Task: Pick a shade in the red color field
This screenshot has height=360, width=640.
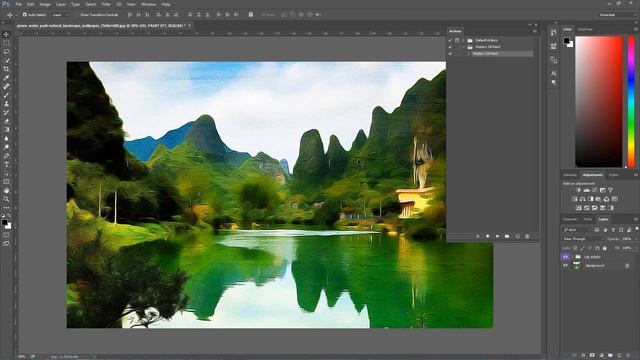Action: 599,102
